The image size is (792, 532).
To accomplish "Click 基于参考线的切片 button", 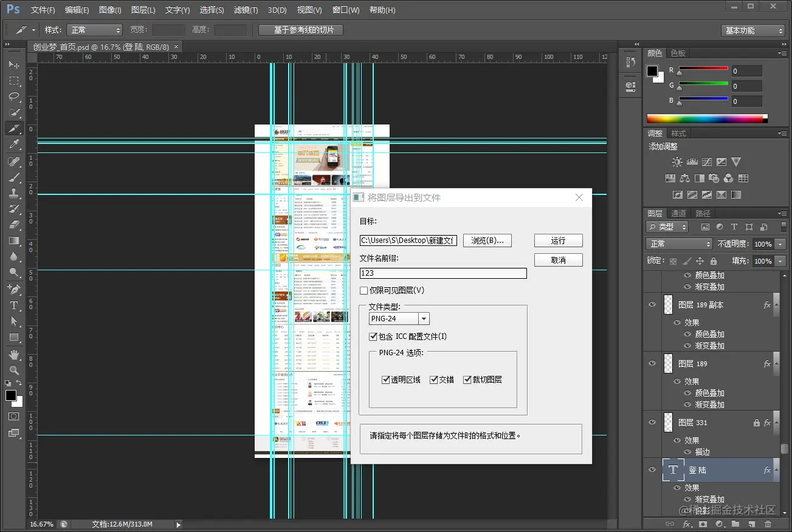I will click(x=300, y=30).
